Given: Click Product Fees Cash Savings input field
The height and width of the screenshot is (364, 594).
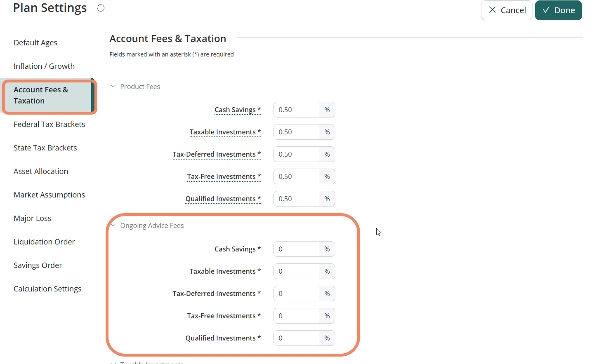Looking at the screenshot, I should pos(296,110).
